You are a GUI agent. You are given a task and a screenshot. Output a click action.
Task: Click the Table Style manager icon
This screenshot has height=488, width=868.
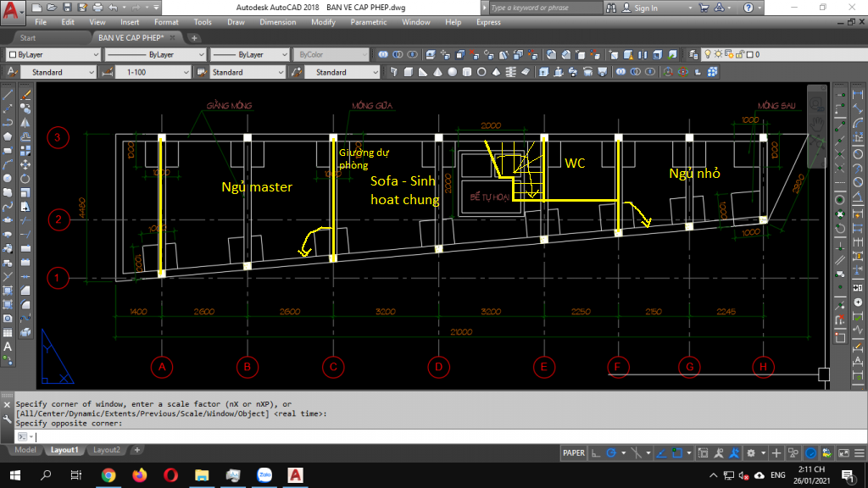[x=202, y=72]
